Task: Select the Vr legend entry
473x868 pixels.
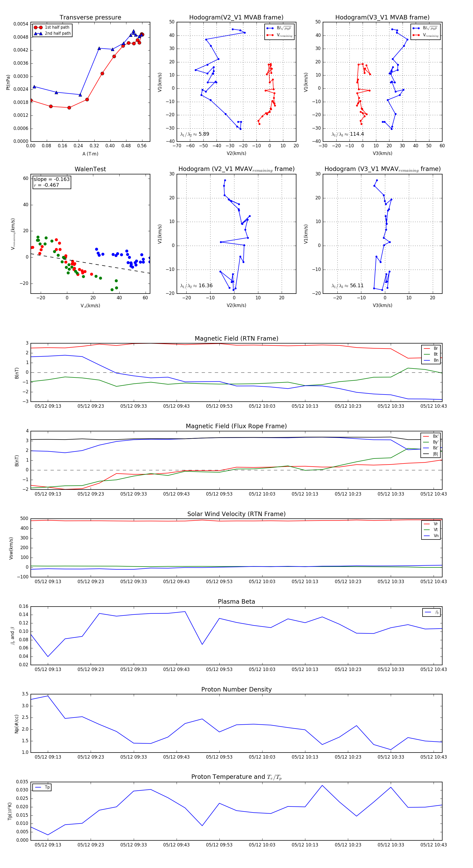Action: [x=431, y=524]
